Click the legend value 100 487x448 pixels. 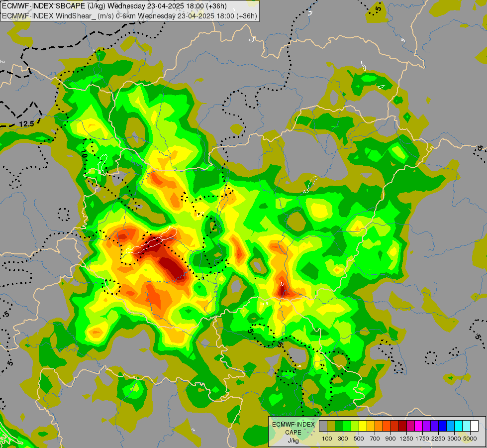coord(327,439)
